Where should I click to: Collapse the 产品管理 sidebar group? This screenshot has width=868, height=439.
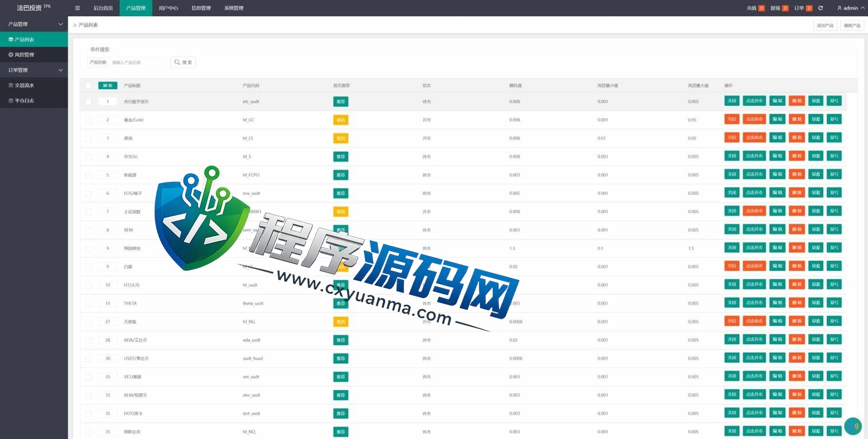[x=34, y=24]
